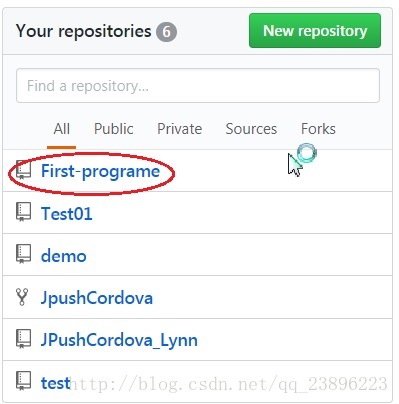Viewport: 399px width, 404px height.
Task: Open the Test01 repository link
Action: (x=67, y=214)
